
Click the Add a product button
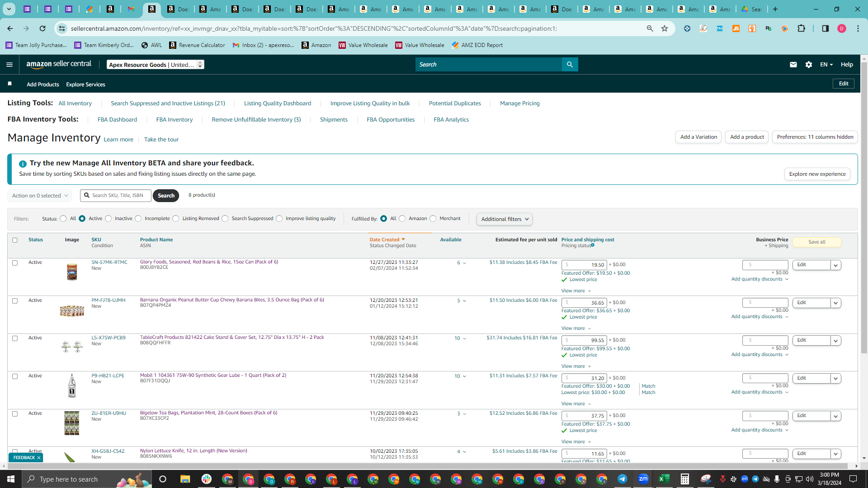pos(747,137)
